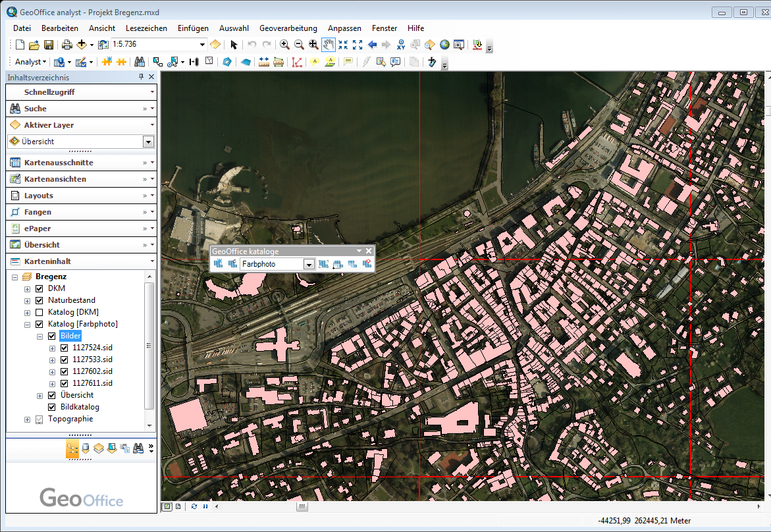The image size is (771, 532).
Task: Open the Farbphoto catalog dropdown
Action: (x=309, y=264)
